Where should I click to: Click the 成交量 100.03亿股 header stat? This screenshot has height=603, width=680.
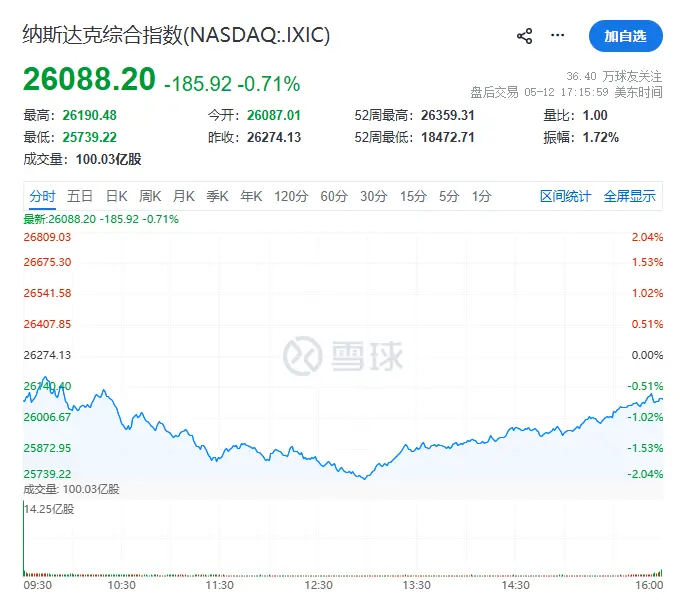click(82, 159)
